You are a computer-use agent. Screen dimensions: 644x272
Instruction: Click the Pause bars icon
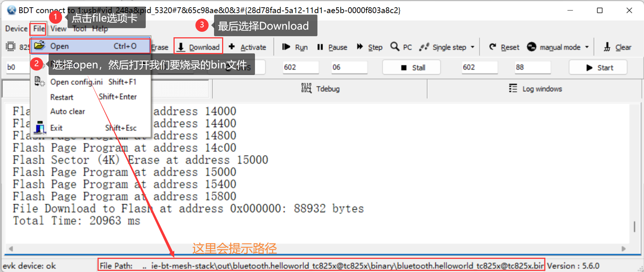[320, 47]
